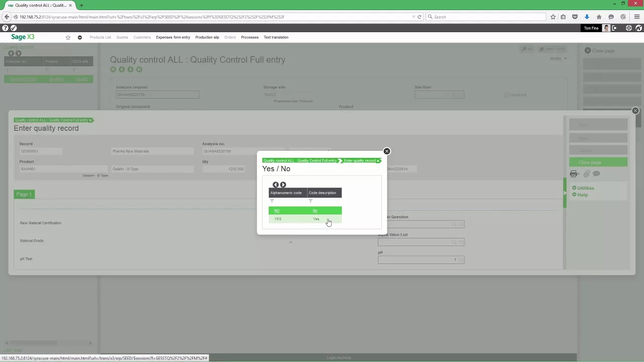Open browser bookmarks list icon
The image size is (644, 362).
[x=563, y=17]
